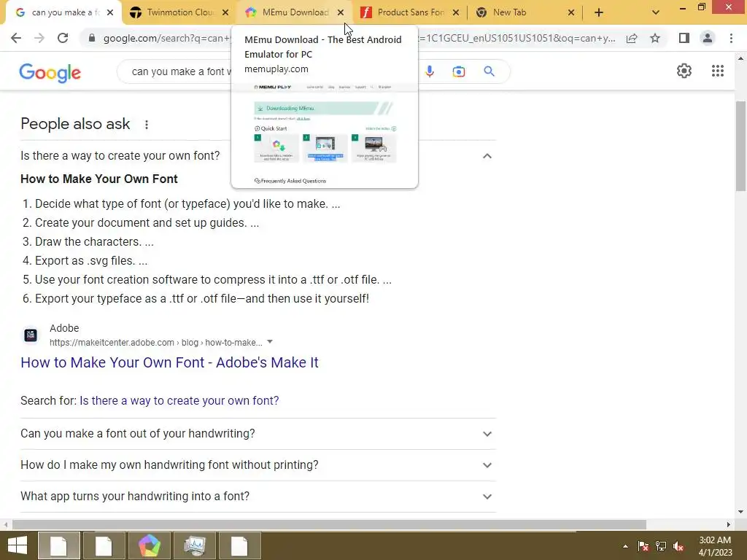Open the Windows Start button

[x=17, y=545]
